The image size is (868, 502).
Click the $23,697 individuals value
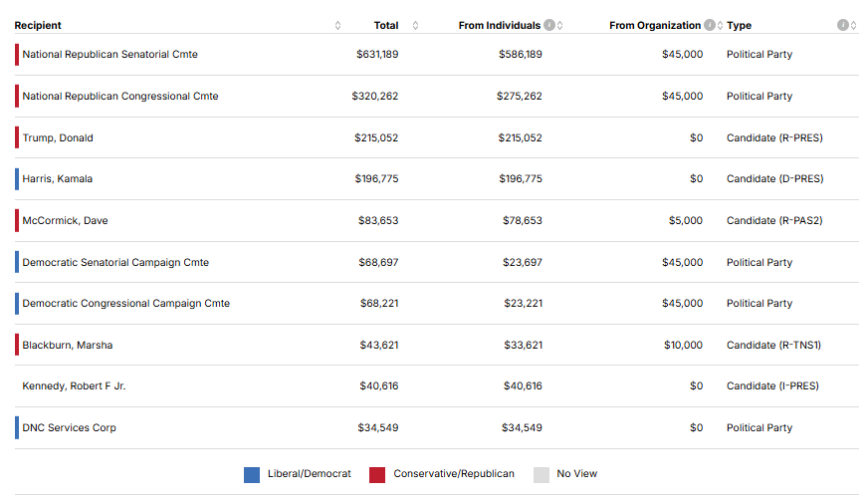[x=523, y=262]
